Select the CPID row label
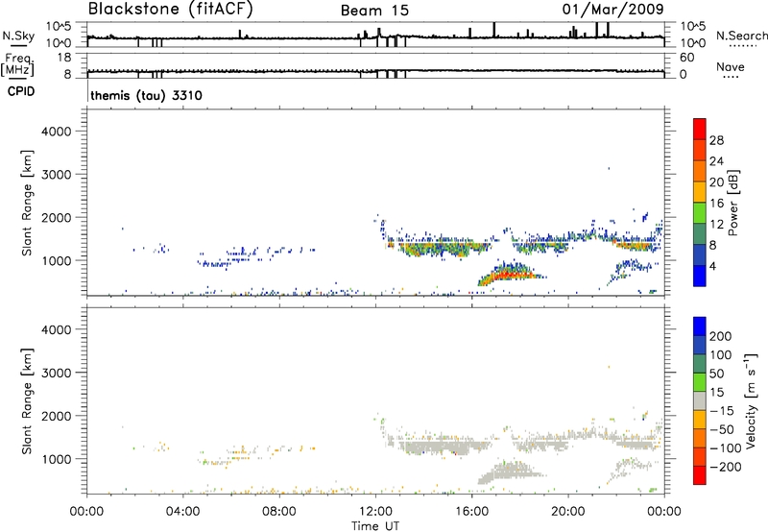Screen dimensions: 768x532 [21, 91]
